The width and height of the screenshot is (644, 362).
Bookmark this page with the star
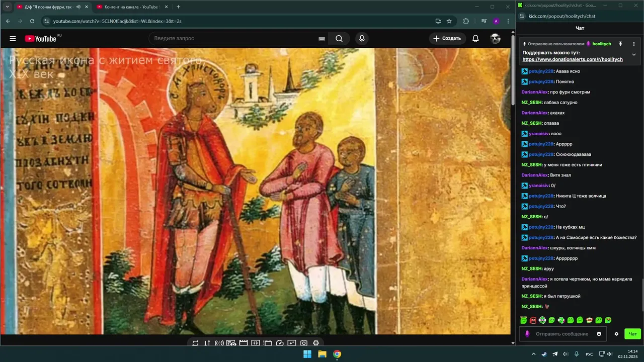[x=449, y=21]
